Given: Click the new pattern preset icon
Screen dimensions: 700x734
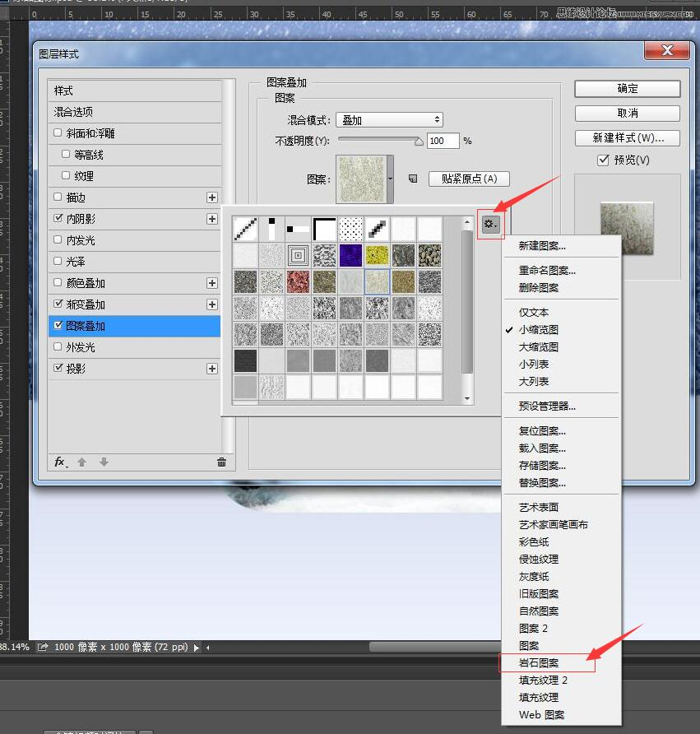Looking at the screenshot, I should (413, 179).
